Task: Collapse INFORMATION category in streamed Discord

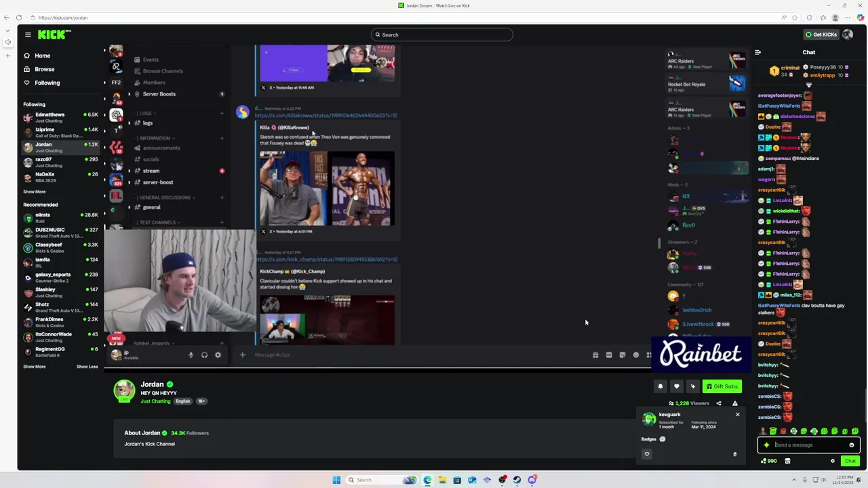Action: 155,138
